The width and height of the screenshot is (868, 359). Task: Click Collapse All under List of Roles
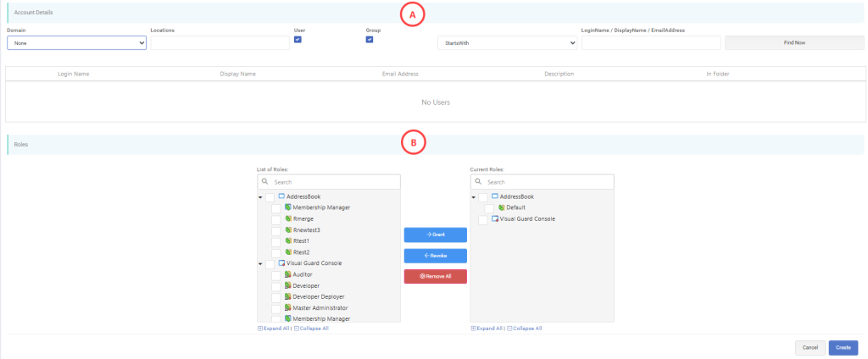tap(311, 328)
